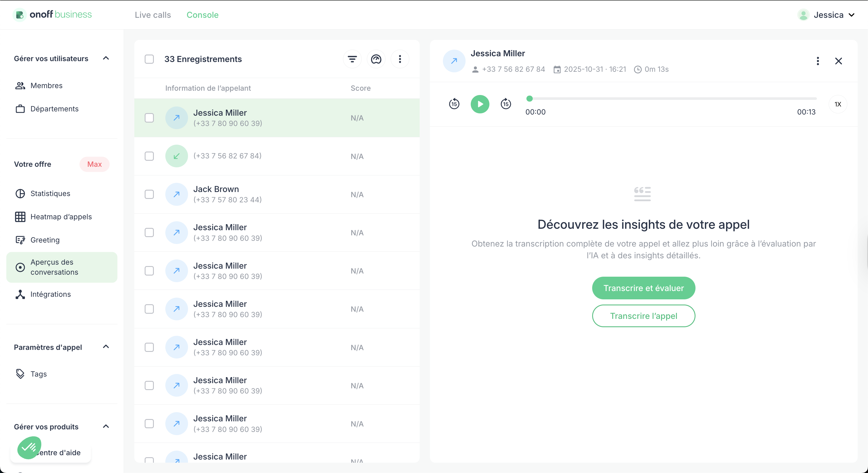868x473 pixels.
Task: Click the green double-check floating badge
Action: click(x=29, y=447)
